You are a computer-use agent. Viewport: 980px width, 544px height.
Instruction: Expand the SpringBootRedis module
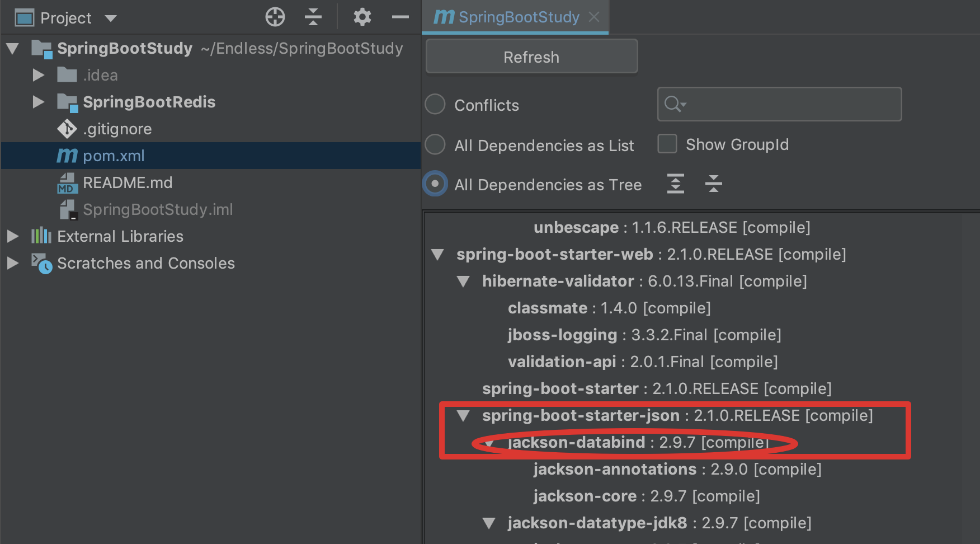pos(39,102)
